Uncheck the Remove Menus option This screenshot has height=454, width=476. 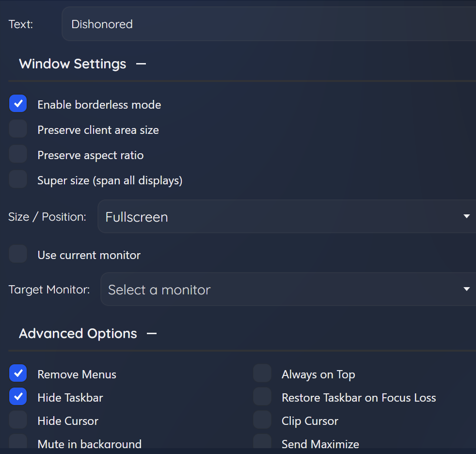18,374
